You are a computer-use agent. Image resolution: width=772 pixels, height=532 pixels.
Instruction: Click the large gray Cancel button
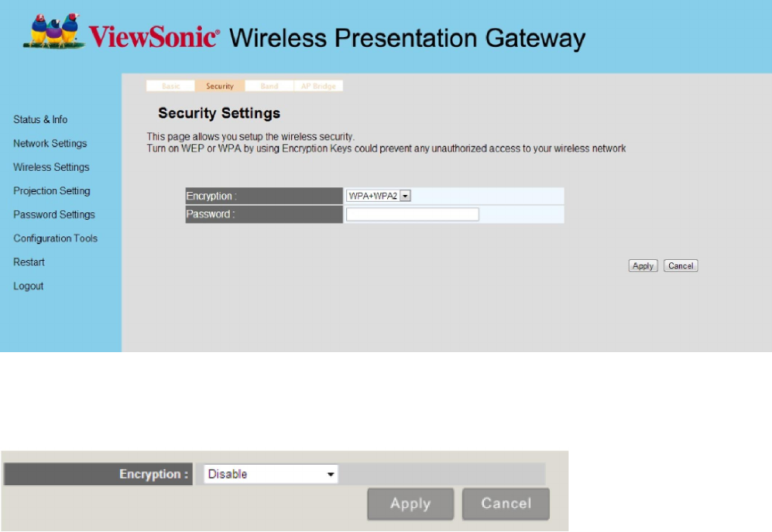(x=506, y=504)
